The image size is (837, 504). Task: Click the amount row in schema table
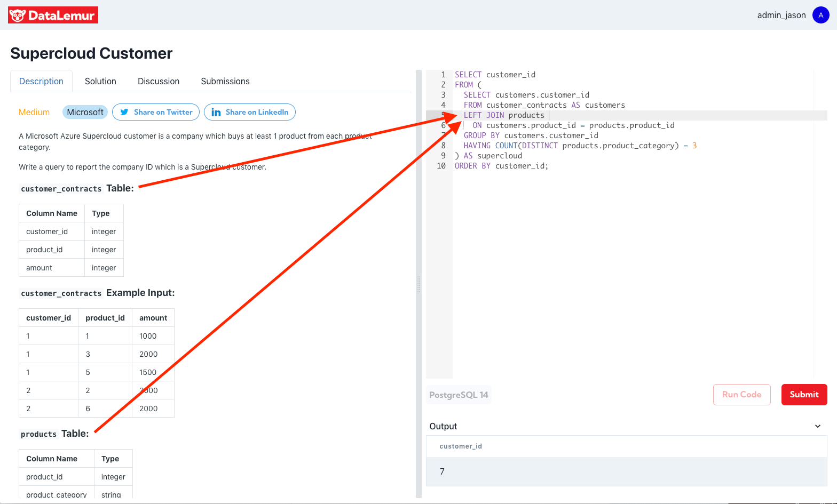(71, 268)
